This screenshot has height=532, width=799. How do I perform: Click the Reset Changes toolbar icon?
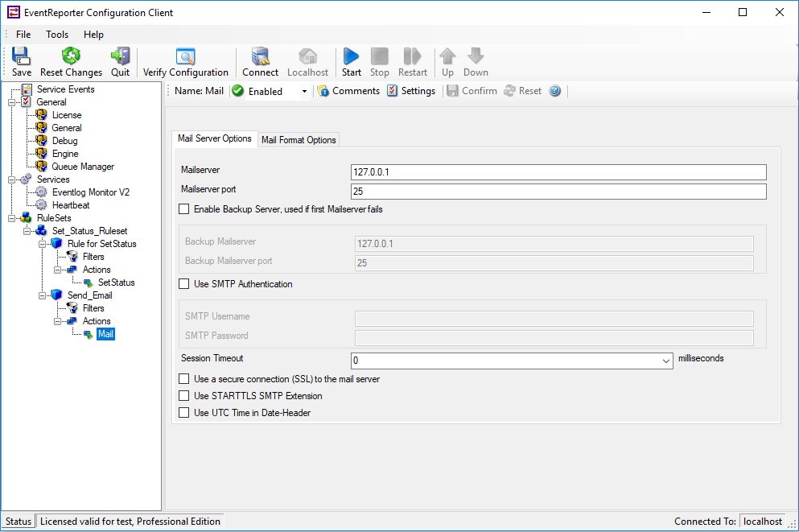71,62
